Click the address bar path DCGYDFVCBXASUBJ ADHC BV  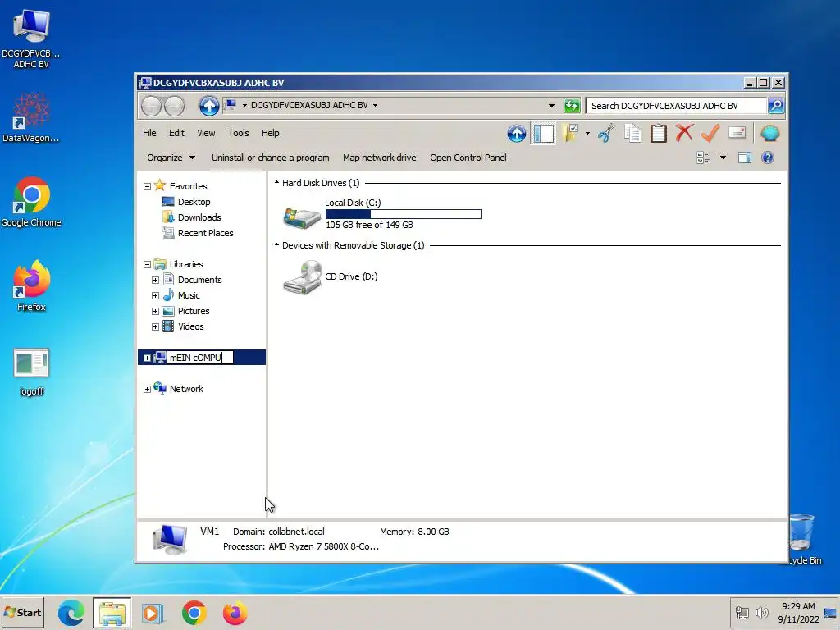click(x=309, y=105)
